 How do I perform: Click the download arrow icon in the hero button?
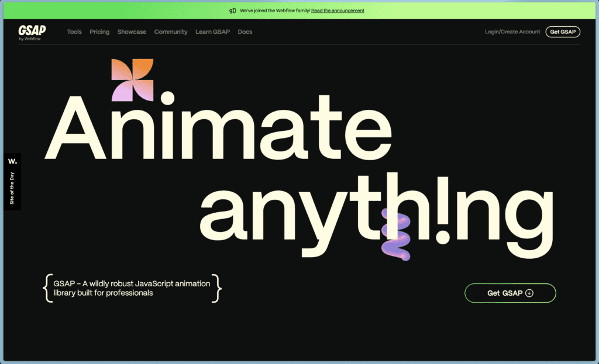529,293
